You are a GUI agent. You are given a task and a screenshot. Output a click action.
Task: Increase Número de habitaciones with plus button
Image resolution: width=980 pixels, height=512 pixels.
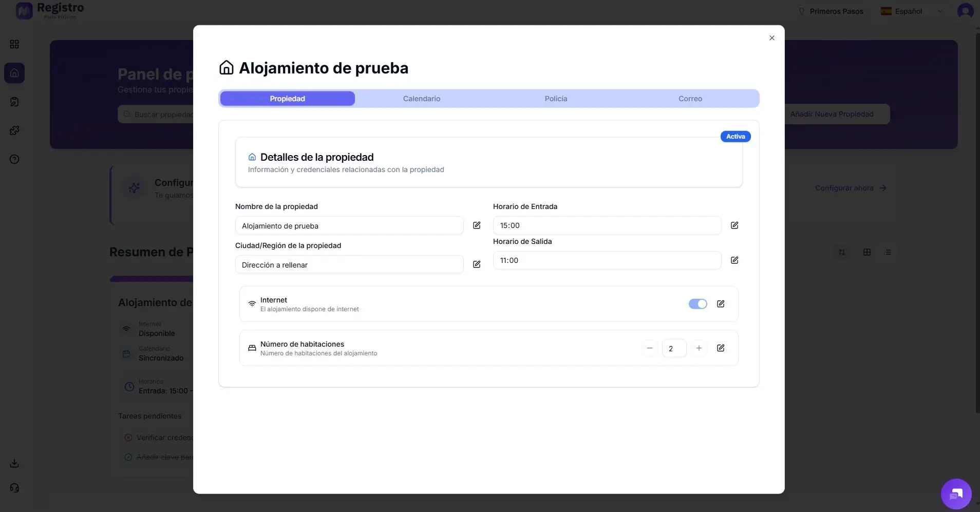[x=699, y=348]
